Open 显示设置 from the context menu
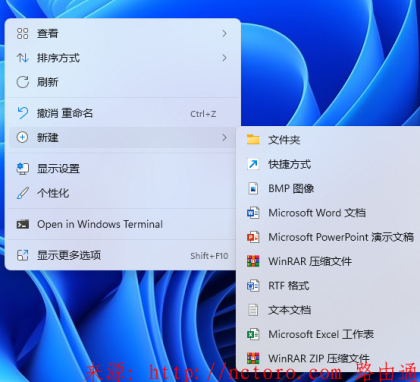This screenshot has height=382, width=420. point(123,168)
